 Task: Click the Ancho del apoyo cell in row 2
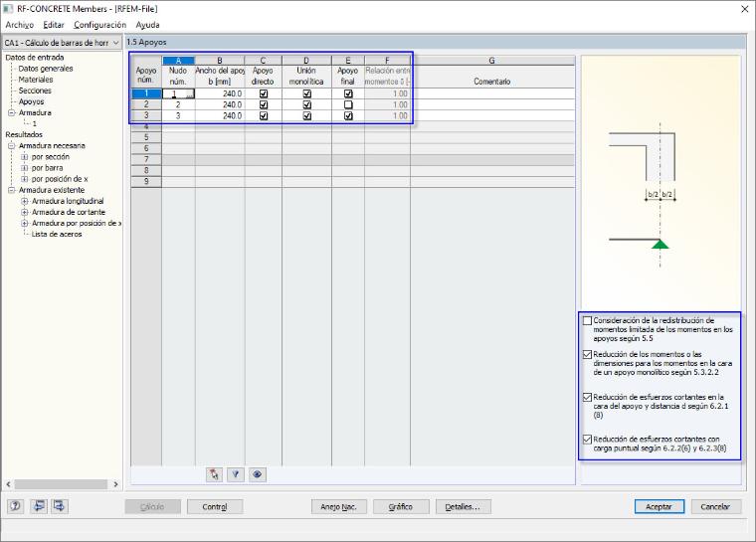pos(220,104)
